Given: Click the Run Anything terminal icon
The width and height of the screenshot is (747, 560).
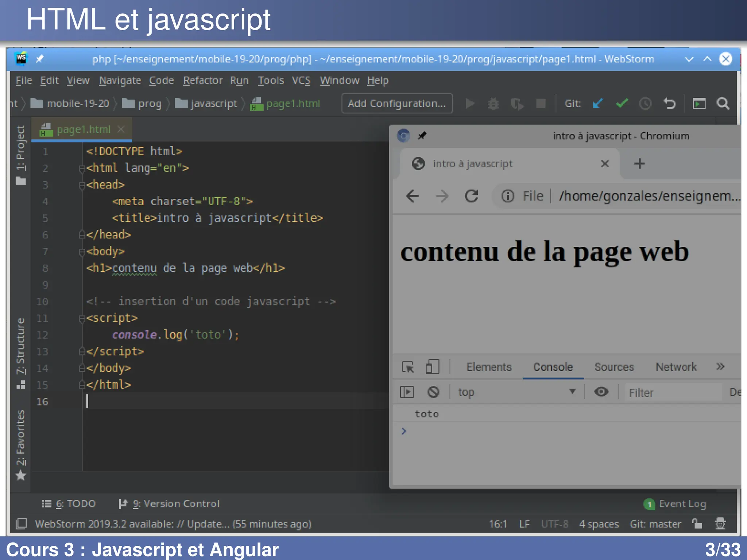Looking at the screenshot, I should [x=699, y=104].
